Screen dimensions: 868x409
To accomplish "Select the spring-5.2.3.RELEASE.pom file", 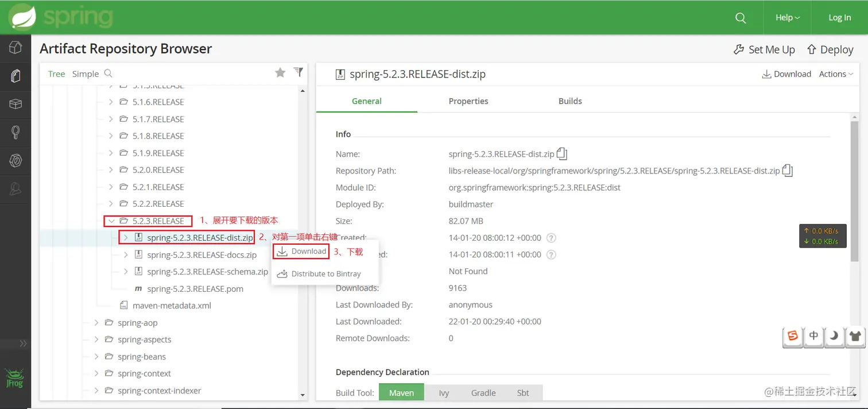I will coord(195,288).
